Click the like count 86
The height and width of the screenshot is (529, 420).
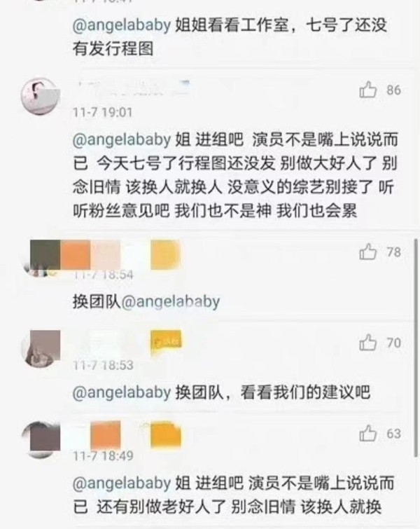pos(393,90)
